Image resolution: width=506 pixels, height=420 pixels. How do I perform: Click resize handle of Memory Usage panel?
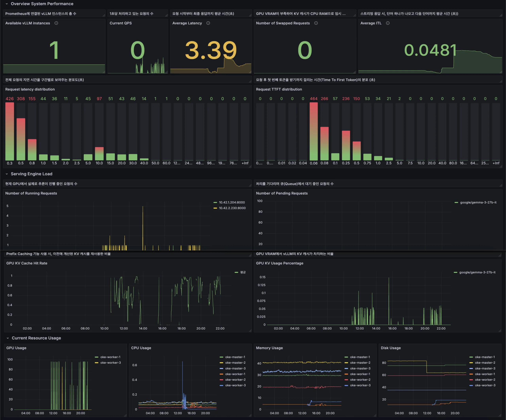[x=375, y=415]
